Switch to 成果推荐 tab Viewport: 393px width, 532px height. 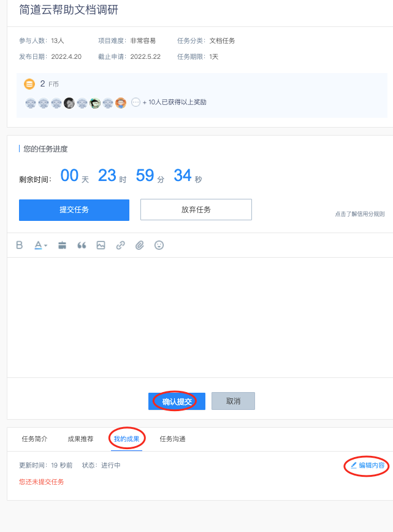coord(80,439)
